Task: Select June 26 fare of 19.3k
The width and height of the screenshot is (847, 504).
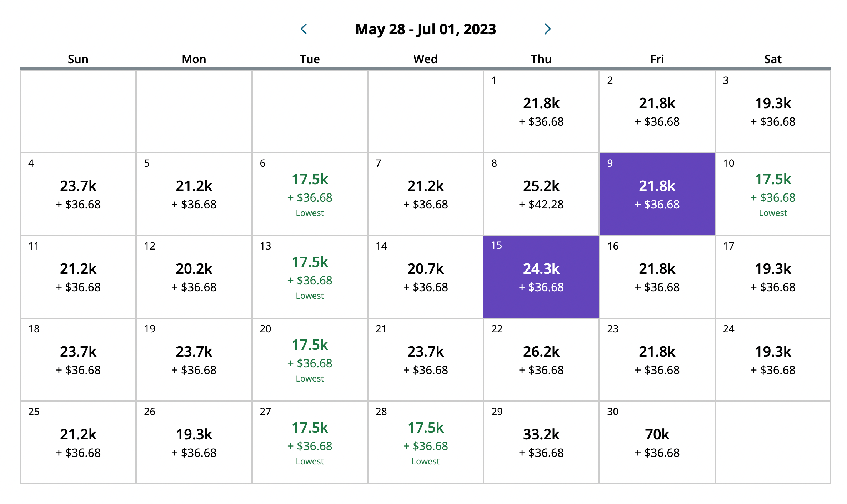Action: (x=194, y=443)
